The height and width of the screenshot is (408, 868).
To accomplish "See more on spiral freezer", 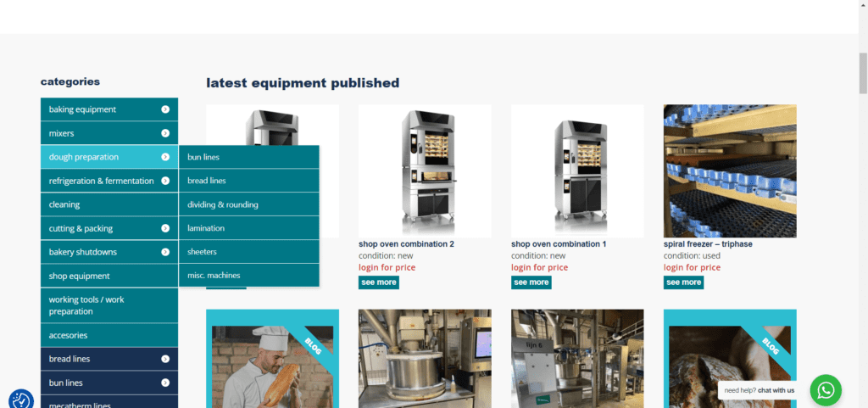I will click(684, 282).
